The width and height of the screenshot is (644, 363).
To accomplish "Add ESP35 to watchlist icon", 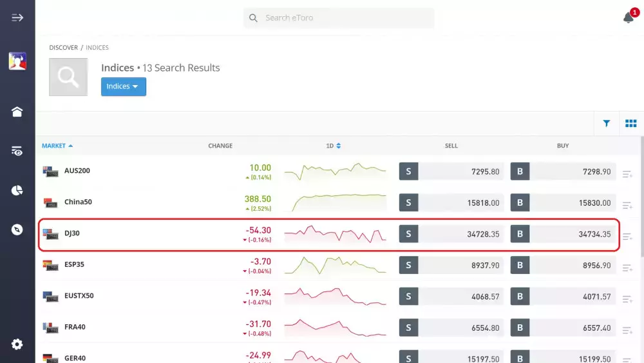I will point(627,268).
